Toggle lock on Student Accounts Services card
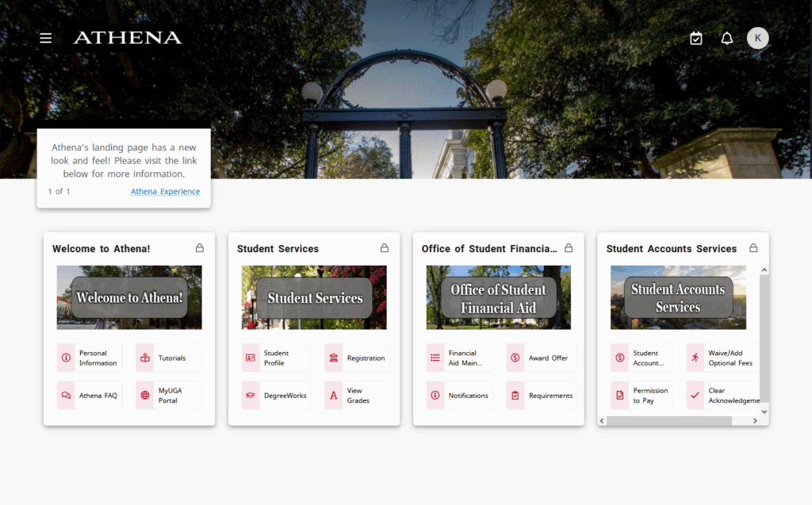The image size is (812, 505). (x=753, y=248)
